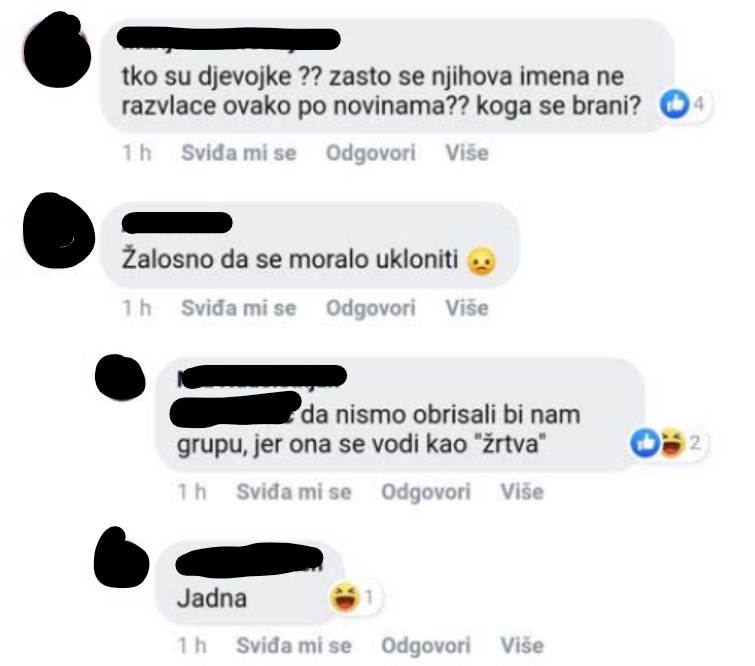Open 'Više' options under the first comment
The height and width of the screenshot is (666, 755).
pyautogui.click(x=467, y=153)
